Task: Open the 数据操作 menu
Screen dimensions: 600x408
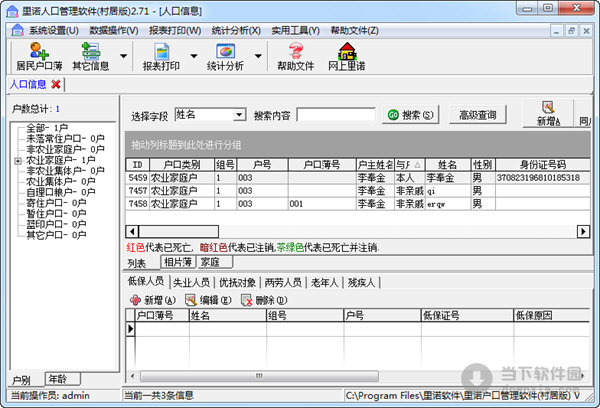Action: pyautogui.click(x=113, y=30)
